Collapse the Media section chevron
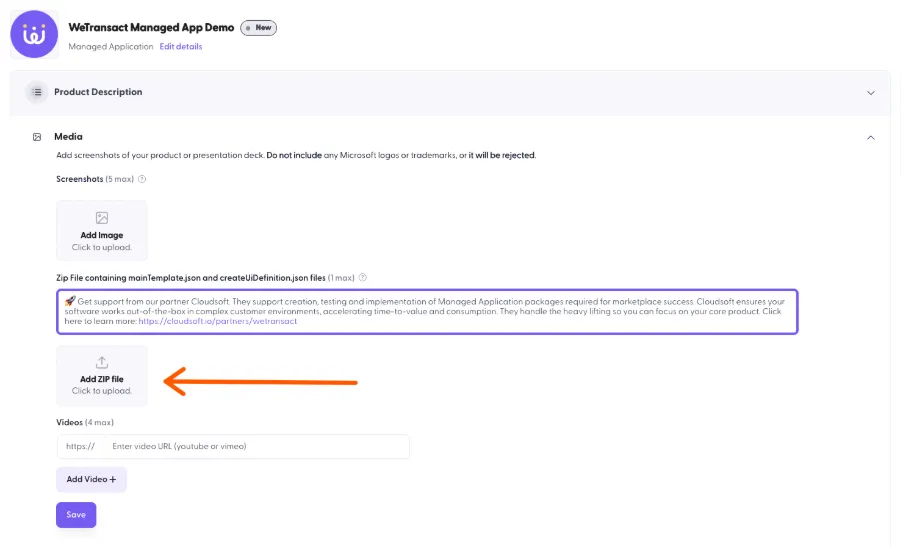This screenshot has height=547, width=901. click(x=871, y=137)
